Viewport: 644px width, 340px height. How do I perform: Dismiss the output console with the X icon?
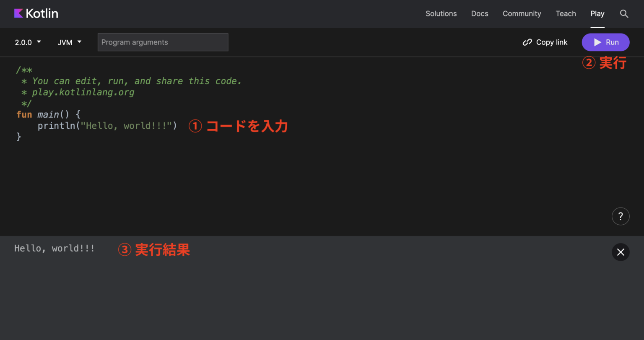pyautogui.click(x=621, y=252)
